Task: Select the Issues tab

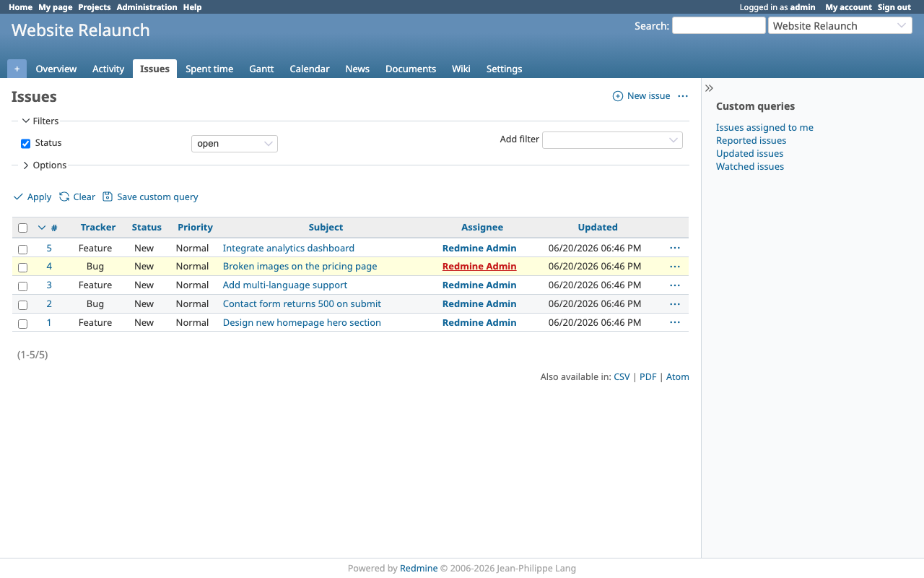Action: [x=154, y=69]
